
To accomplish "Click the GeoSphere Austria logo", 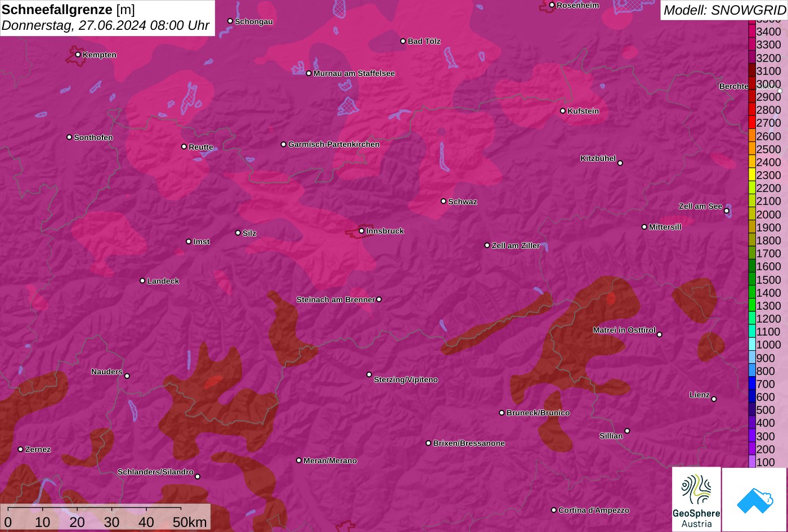I will (696, 499).
